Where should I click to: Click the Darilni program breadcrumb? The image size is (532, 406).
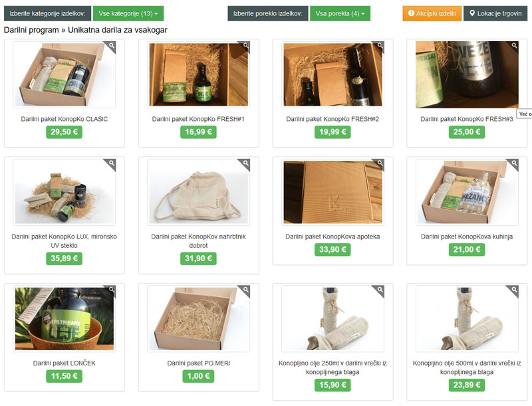[31, 30]
